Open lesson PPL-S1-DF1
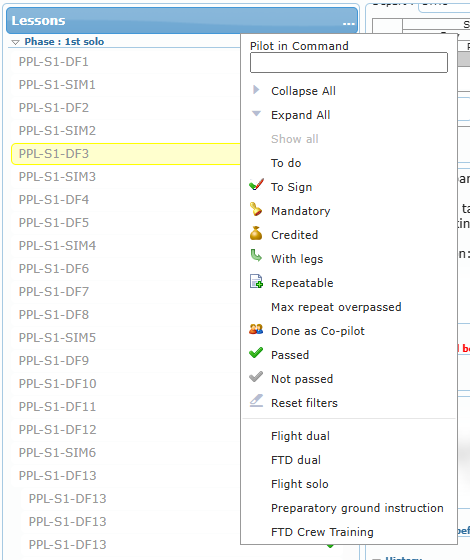The image size is (470, 560). pos(54,62)
